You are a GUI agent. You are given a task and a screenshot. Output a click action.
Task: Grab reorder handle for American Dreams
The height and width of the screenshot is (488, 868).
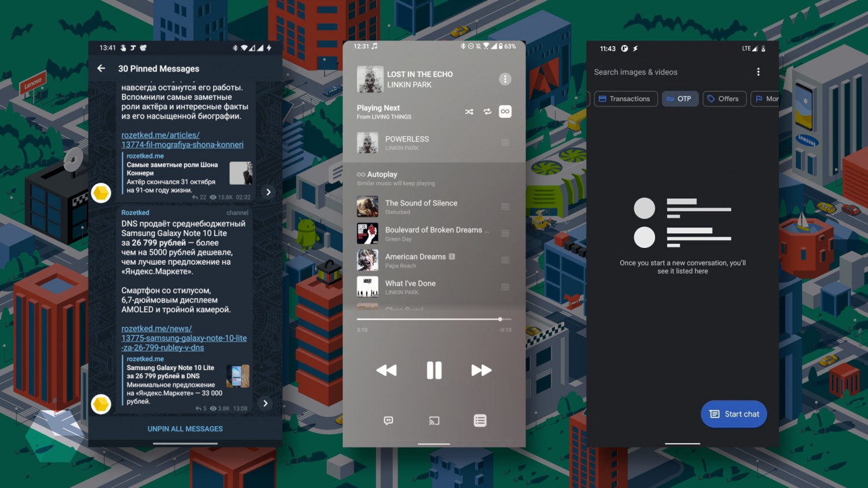coord(505,260)
